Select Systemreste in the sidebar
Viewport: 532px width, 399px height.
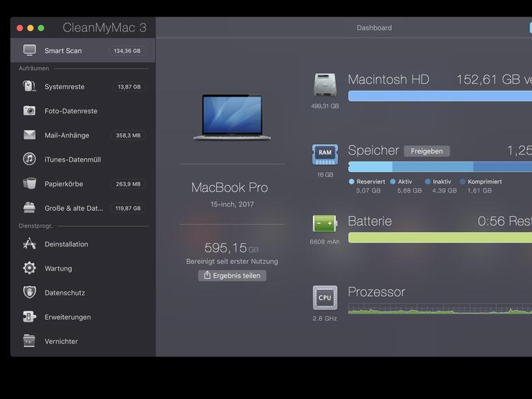click(x=83, y=86)
